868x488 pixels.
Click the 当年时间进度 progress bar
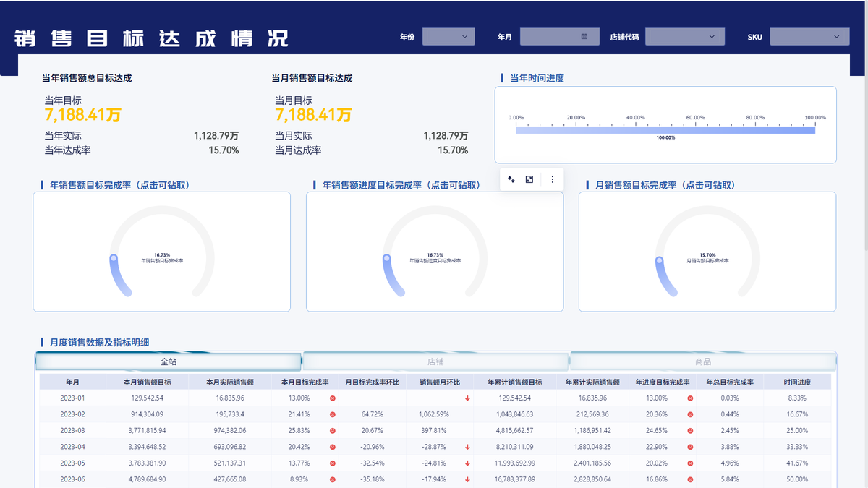665,129
